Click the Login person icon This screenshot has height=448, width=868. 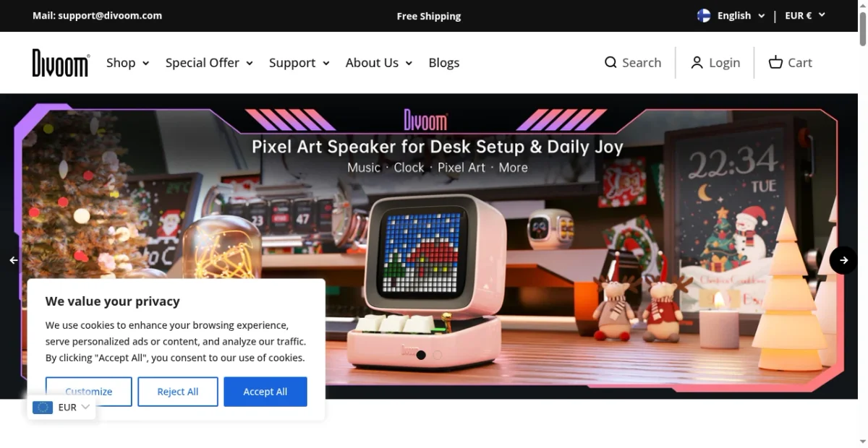pyautogui.click(x=697, y=63)
